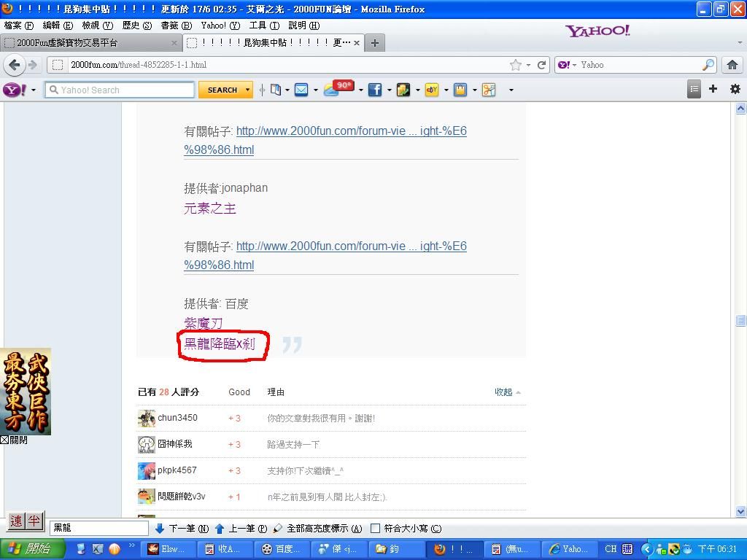Expand the Yahoo logo dropdown menu
747x560 pixels.
click(x=33, y=90)
